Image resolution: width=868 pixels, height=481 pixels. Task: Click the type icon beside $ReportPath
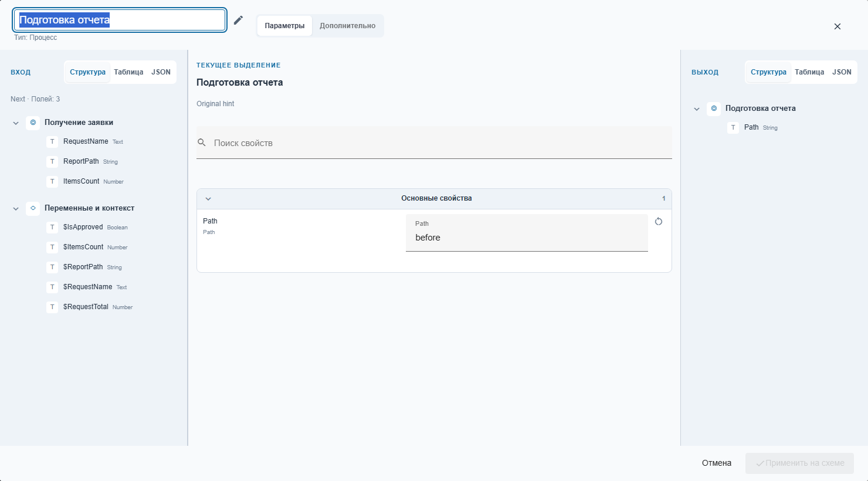tap(52, 267)
